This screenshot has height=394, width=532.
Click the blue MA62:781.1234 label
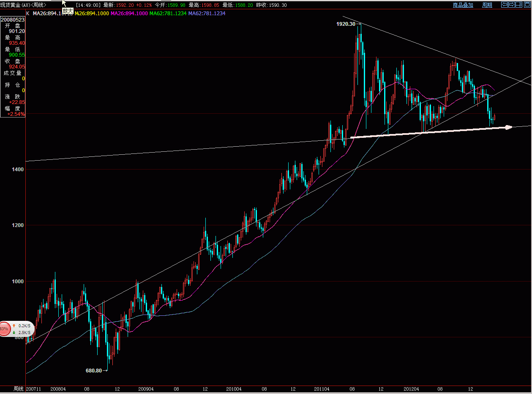(x=207, y=14)
